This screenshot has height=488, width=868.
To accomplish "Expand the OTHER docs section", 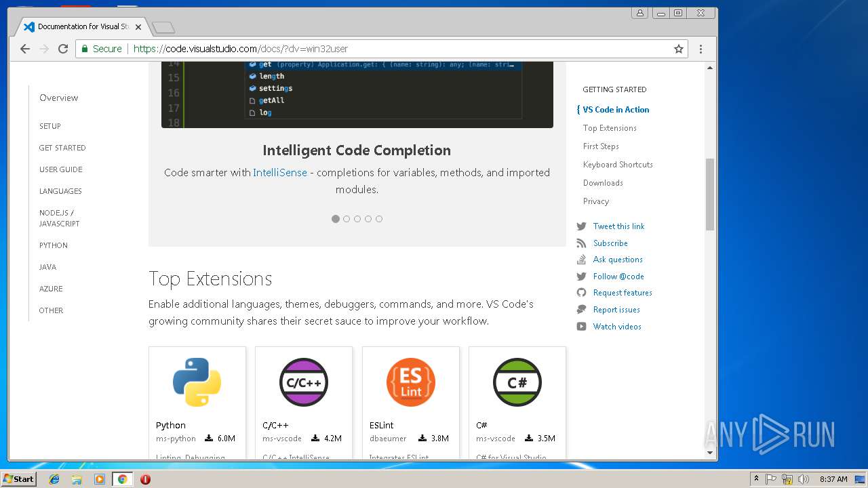I will pyautogui.click(x=51, y=310).
